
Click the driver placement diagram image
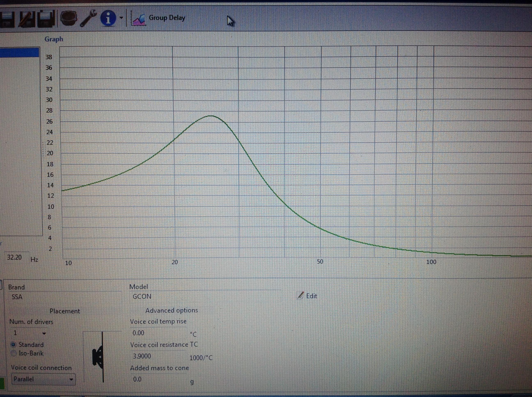[102, 356]
